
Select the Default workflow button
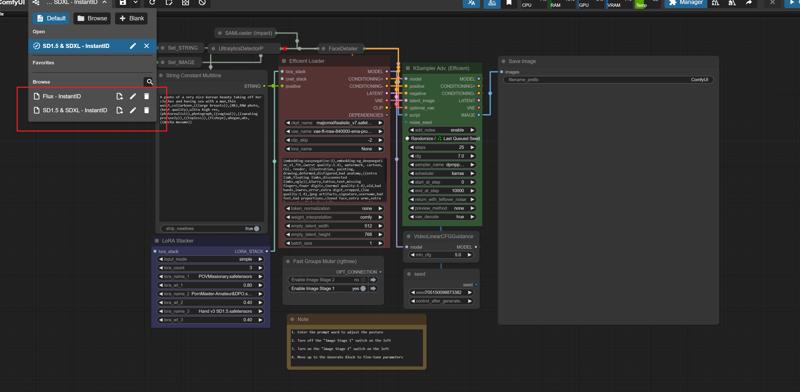pyautogui.click(x=51, y=18)
